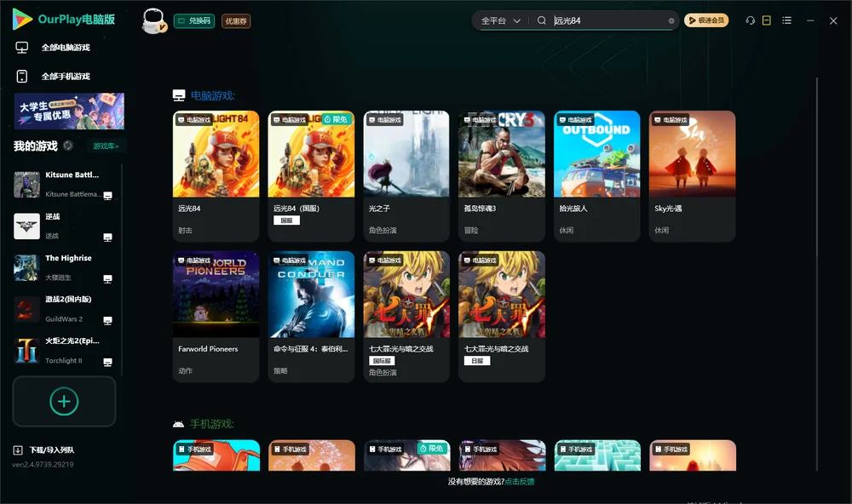Click the customer service headset icon
The width and height of the screenshot is (852, 504).
(751, 20)
